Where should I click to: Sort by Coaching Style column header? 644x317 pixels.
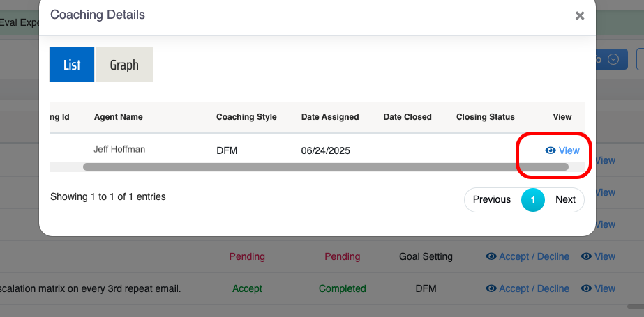(x=246, y=117)
